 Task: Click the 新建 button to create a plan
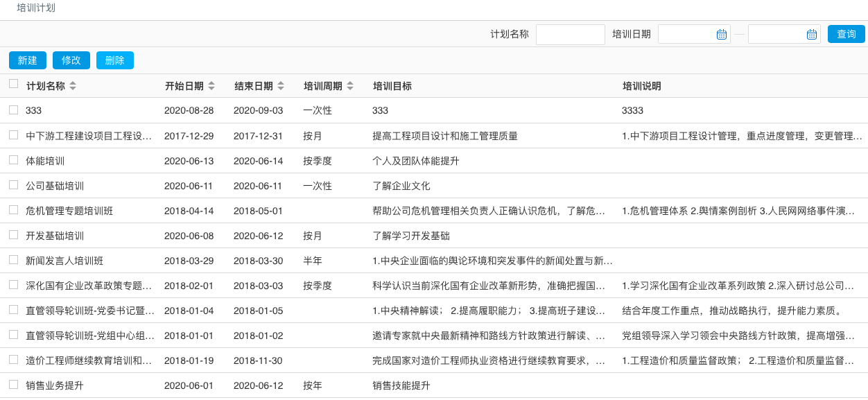(27, 60)
